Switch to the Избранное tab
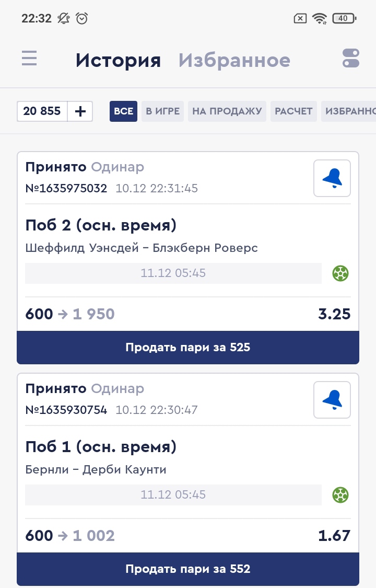Image resolution: width=376 pixels, height=588 pixels. [234, 61]
